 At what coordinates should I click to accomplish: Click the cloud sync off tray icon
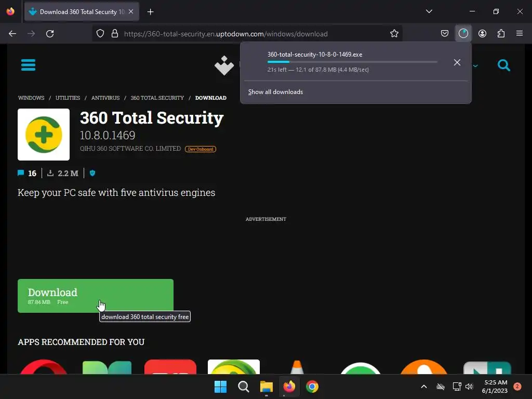coord(441,387)
